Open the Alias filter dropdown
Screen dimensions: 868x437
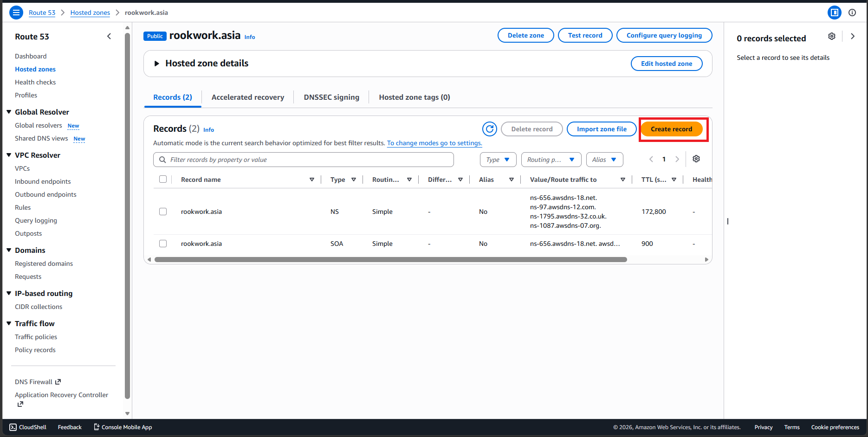tap(605, 160)
